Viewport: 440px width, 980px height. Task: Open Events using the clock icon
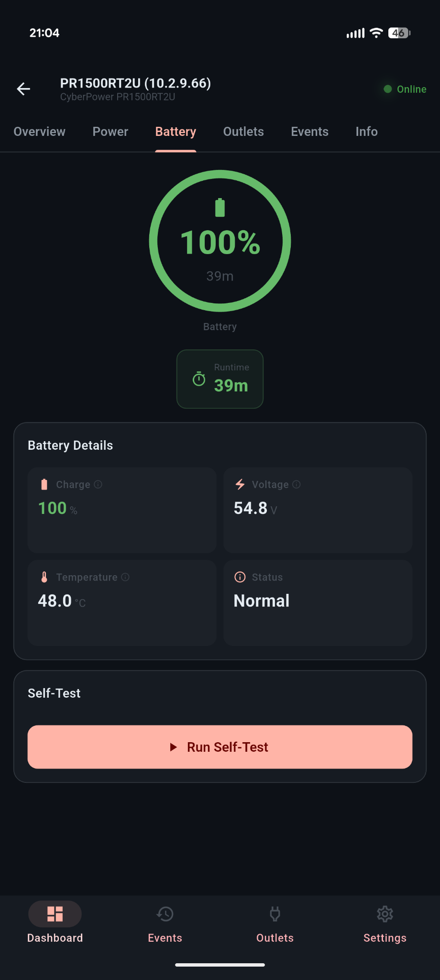[x=165, y=914]
